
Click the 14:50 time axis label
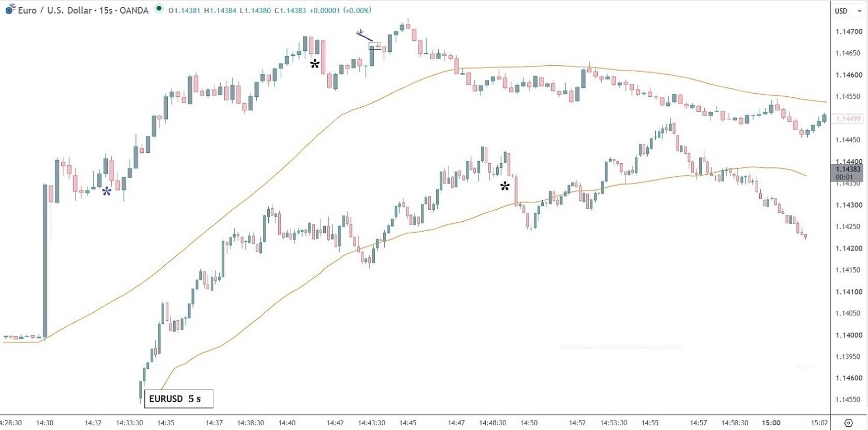coord(529,423)
